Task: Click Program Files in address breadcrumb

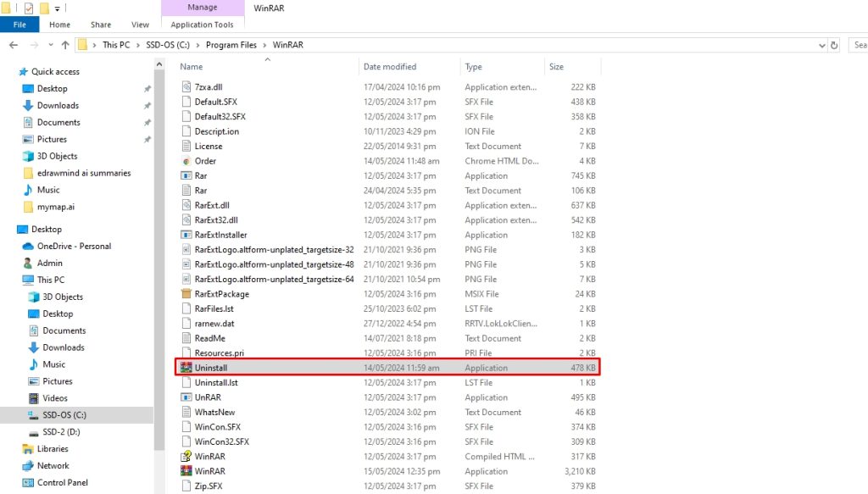Action: (x=231, y=45)
